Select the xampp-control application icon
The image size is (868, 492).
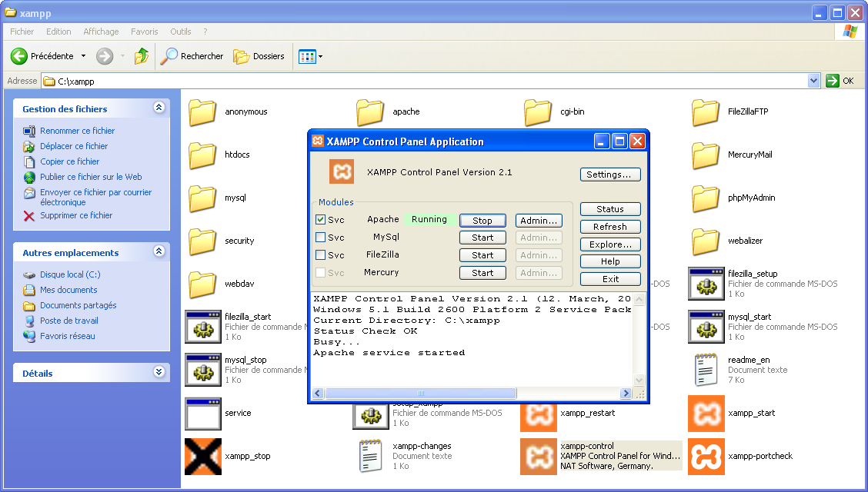click(539, 457)
